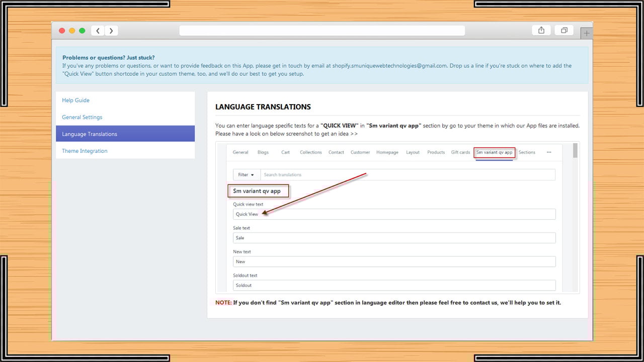Screen dimensions: 644x362
Task: Focus the browser address bar
Action: pyautogui.click(x=322, y=31)
